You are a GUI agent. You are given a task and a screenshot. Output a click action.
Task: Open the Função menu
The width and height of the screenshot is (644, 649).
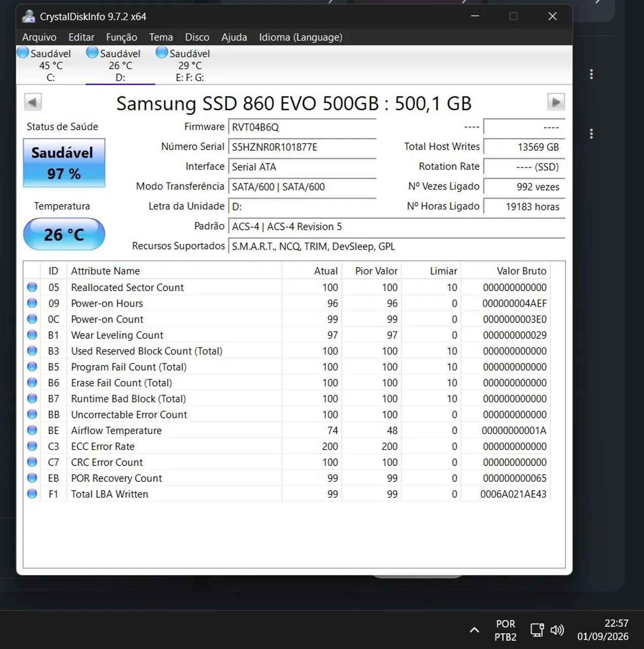[x=121, y=37]
